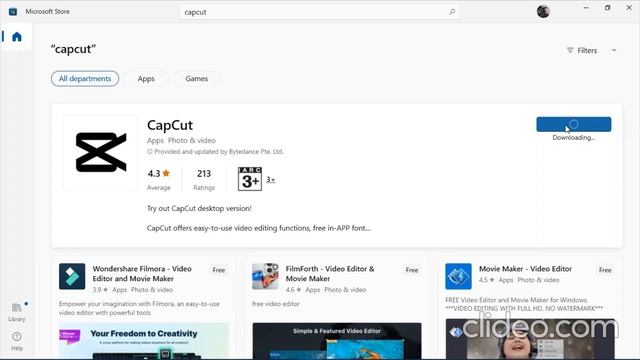Click the IARC 3+ rating badge
This screenshot has width=640, height=360.
coord(250,179)
